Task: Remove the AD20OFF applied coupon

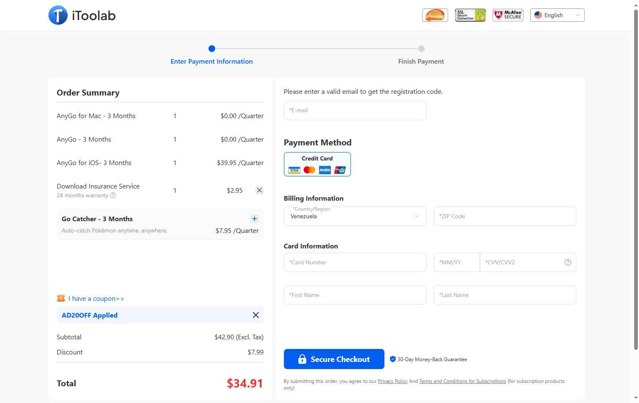Action: [x=256, y=315]
